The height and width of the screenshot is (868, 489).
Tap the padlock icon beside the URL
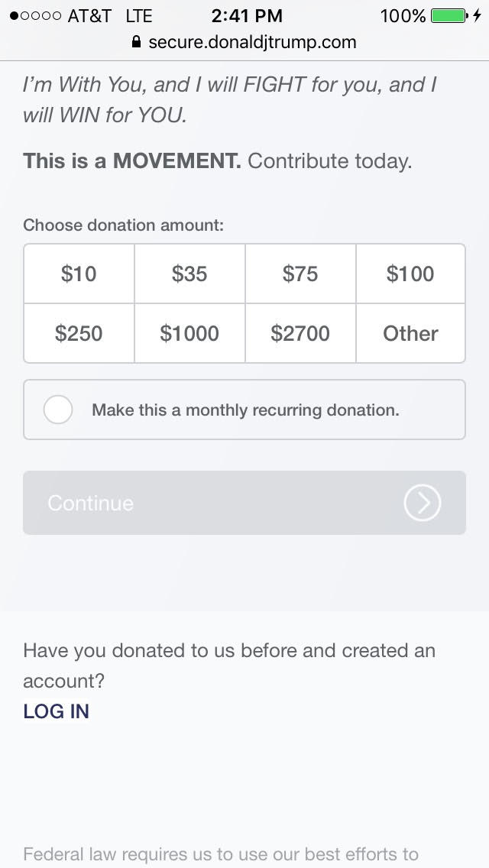click(137, 42)
